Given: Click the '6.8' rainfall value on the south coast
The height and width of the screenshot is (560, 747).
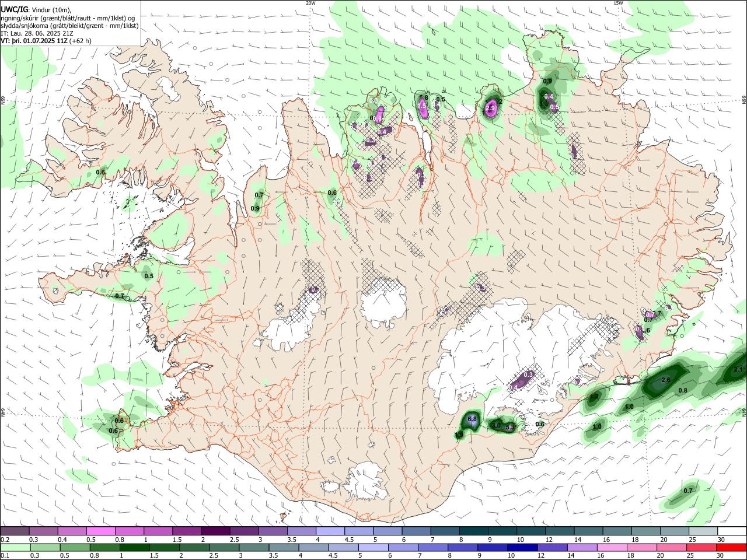Looking at the screenshot, I should pyautogui.click(x=473, y=419).
